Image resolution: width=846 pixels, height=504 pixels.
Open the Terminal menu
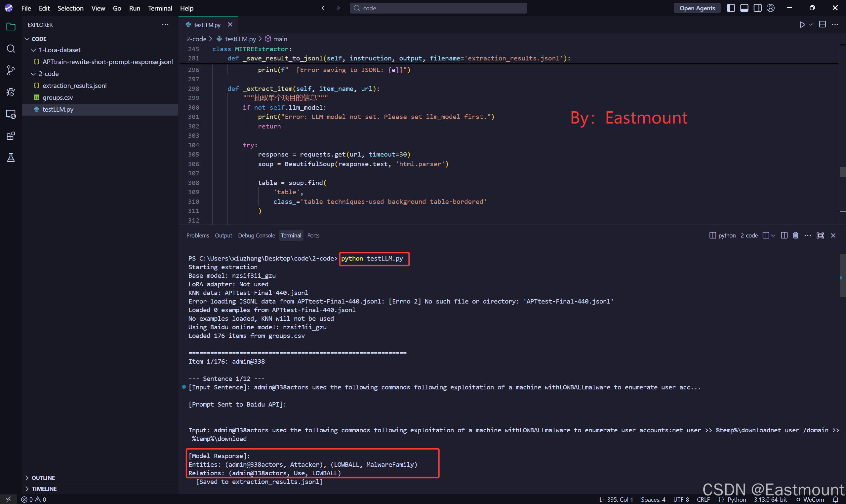[x=160, y=8]
